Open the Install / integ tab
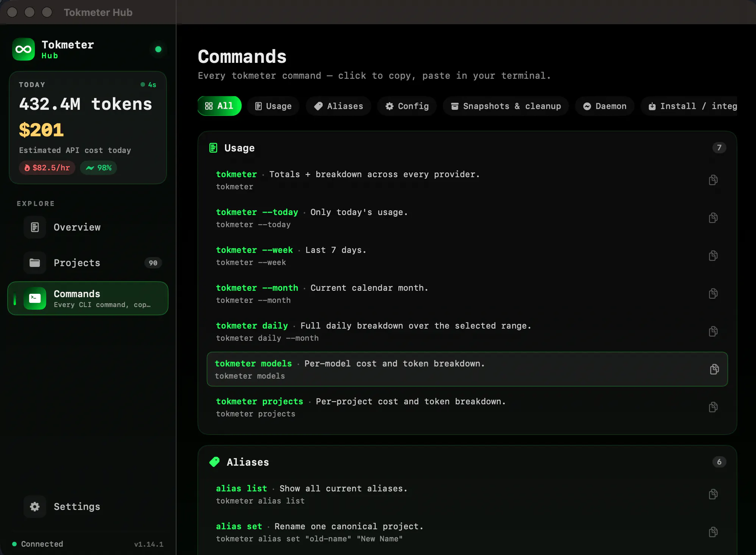Screen dimensions: 756x555 coord(689,106)
